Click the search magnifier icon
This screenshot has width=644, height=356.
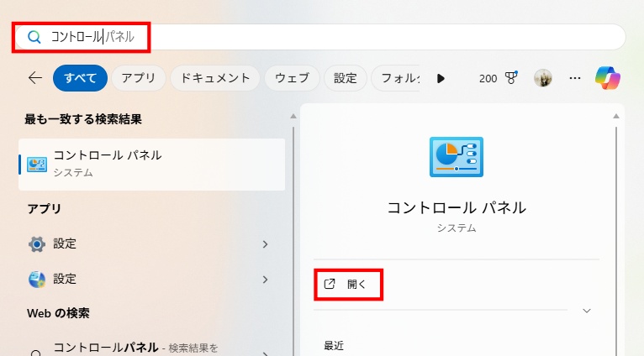tap(34, 37)
